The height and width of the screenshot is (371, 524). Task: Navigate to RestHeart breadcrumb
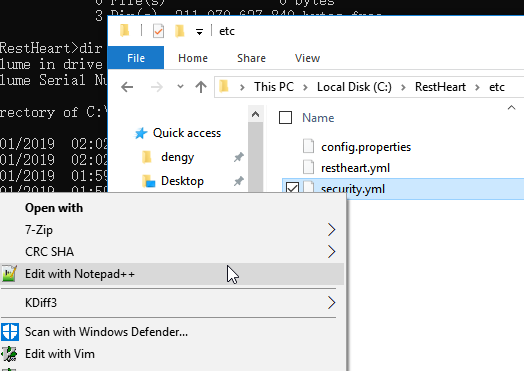(440, 87)
